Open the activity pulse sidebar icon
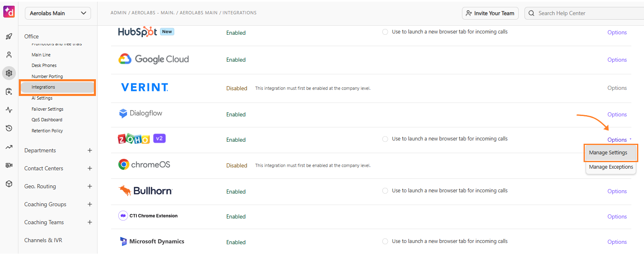 pyautogui.click(x=9, y=110)
